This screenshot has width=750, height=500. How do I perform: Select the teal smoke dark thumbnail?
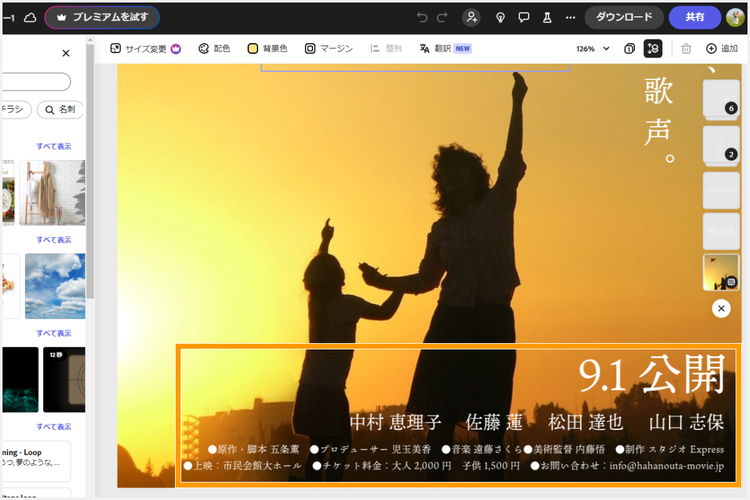click(20, 379)
